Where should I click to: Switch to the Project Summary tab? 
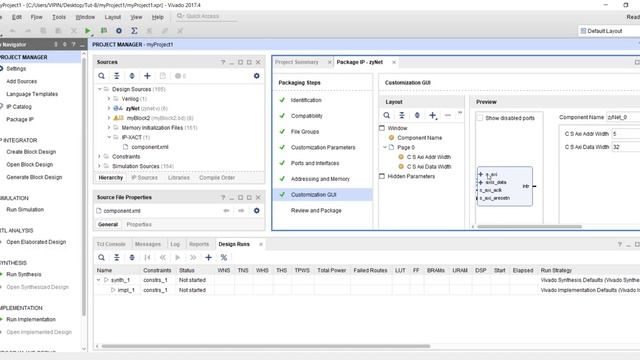pos(297,62)
